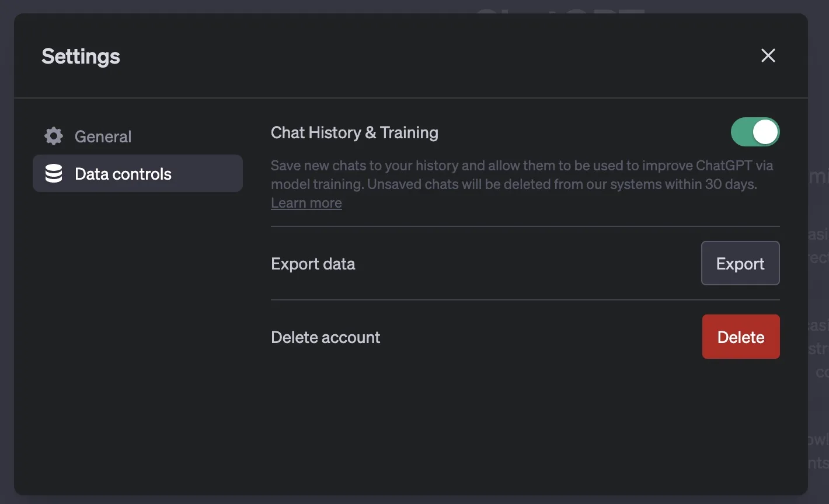Viewport: 829px width, 504px height.
Task: Click the dimmed ChatGPT heading behind the dialog
Action: coord(560,8)
